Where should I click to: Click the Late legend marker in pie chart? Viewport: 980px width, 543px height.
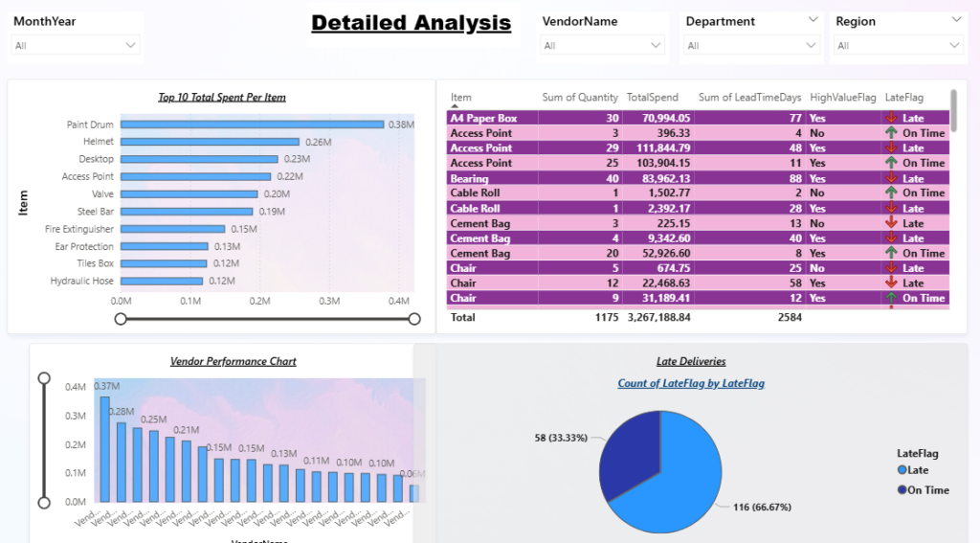point(902,470)
